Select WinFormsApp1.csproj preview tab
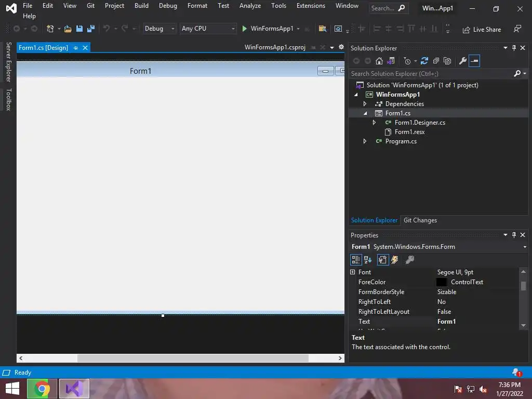Viewport: 532px width, 399px height. tap(275, 47)
